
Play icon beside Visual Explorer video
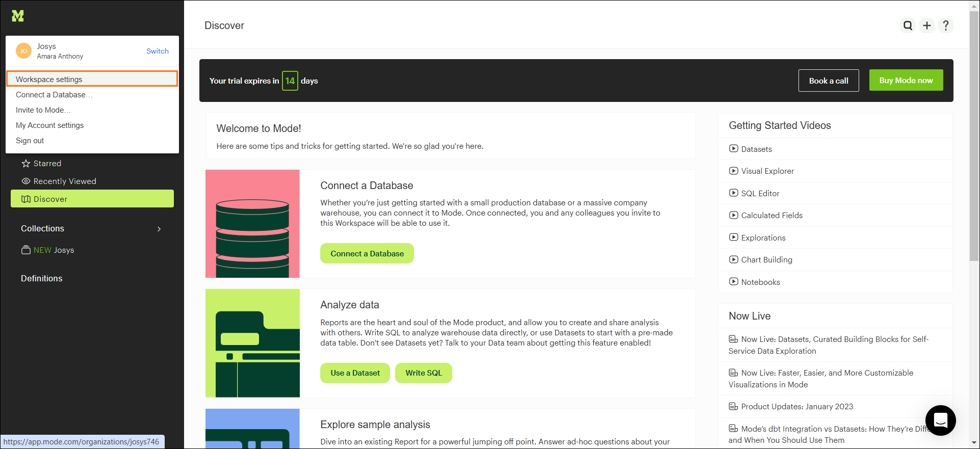[734, 171]
